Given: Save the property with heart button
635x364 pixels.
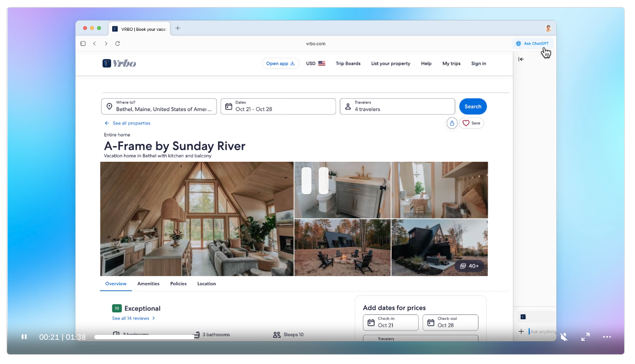Looking at the screenshot, I should point(472,123).
